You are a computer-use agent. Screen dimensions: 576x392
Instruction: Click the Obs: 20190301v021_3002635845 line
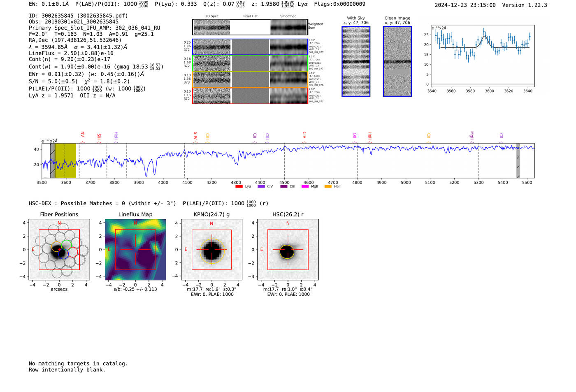pyautogui.click(x=74, y=22)
